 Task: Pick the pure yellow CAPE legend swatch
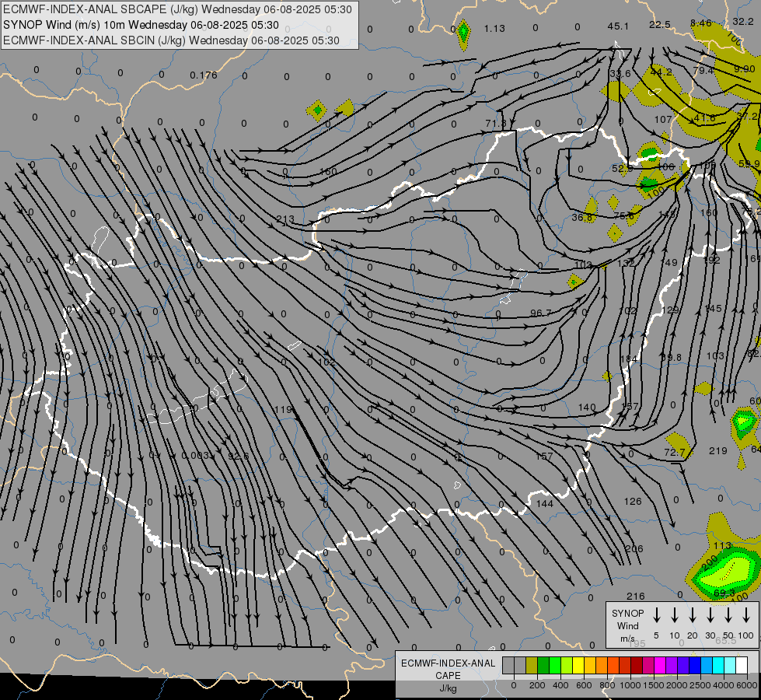pos(578,665)
